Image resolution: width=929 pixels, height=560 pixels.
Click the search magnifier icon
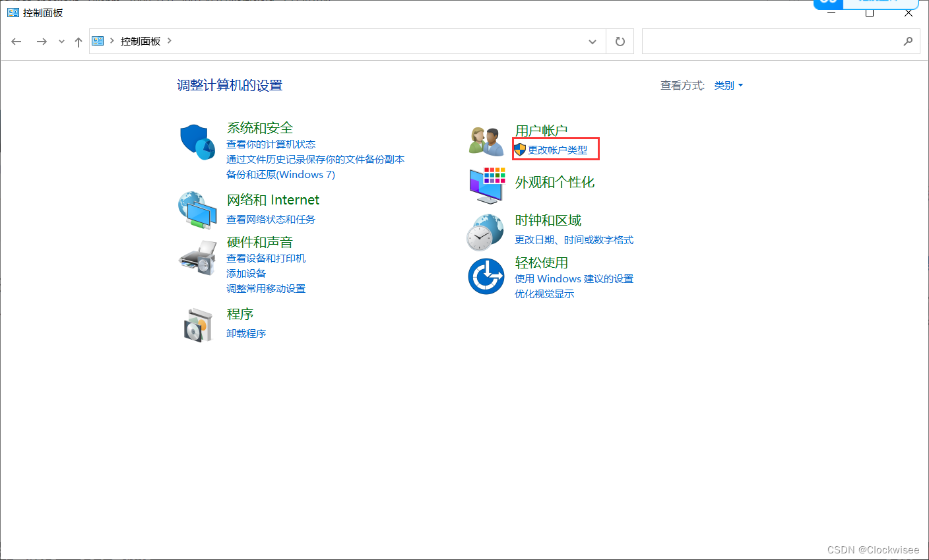tap(908, 42)
